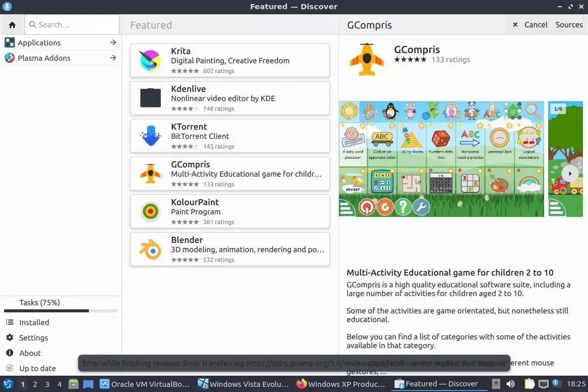The image size is (588, 392).
Task: Open the clipboard tray icon
Action: 529,384
